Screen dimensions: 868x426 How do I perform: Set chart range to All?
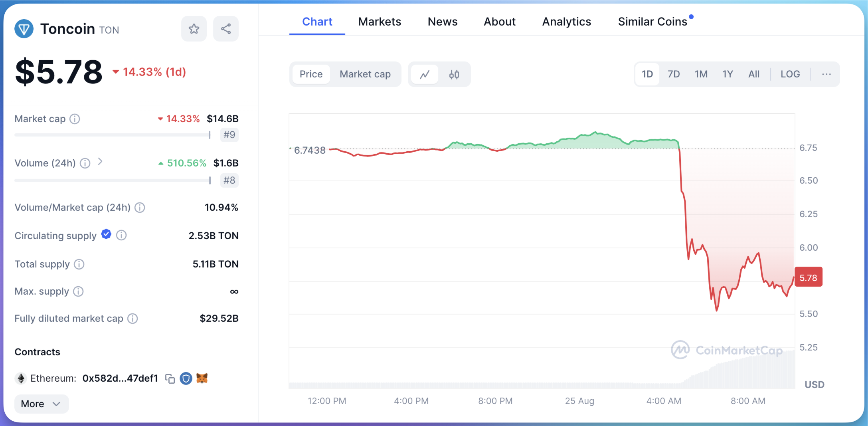click(x=754, y=74)
